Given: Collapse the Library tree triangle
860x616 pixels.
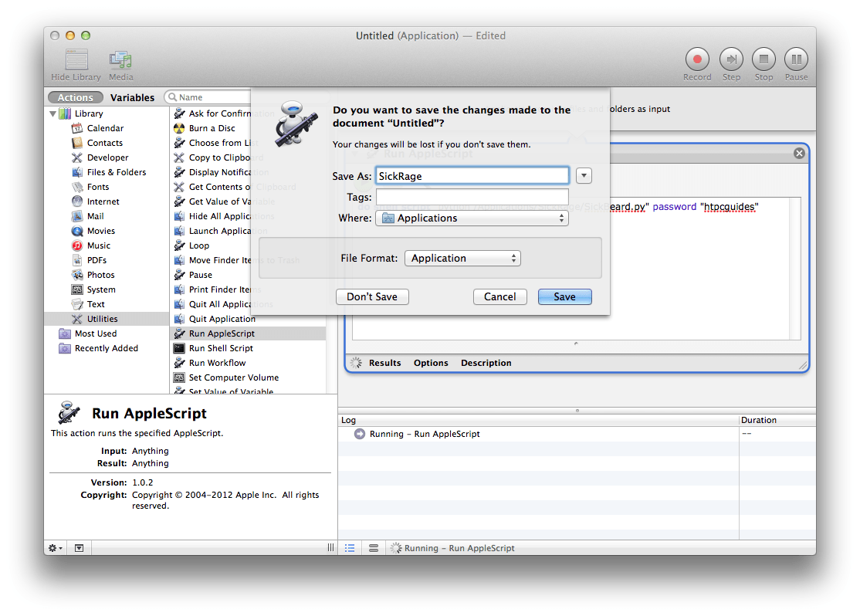Looking at the screenshot, I should tap(52, 114).
